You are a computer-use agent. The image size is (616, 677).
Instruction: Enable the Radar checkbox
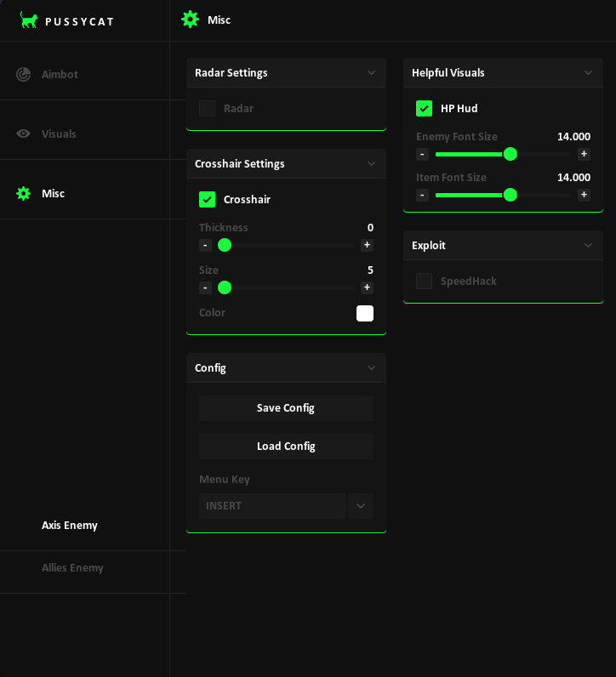[207, 108]
